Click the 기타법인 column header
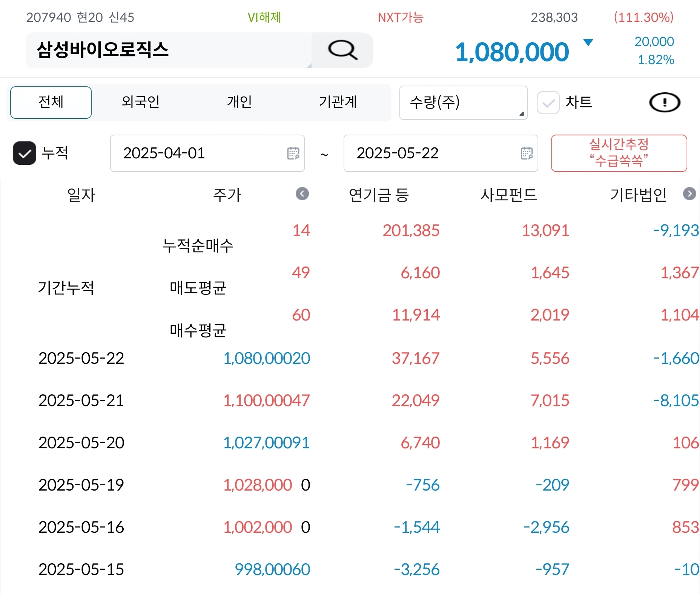 (639, 195)
